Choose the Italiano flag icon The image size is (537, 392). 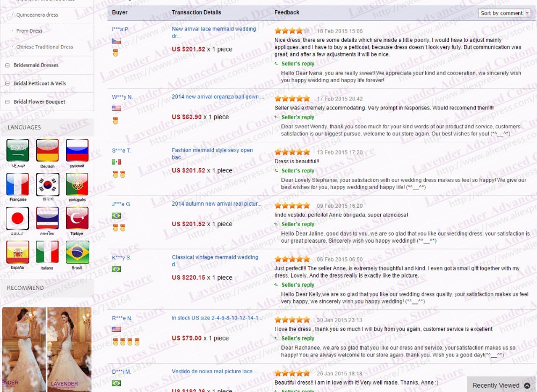click(x=47, y=252)
